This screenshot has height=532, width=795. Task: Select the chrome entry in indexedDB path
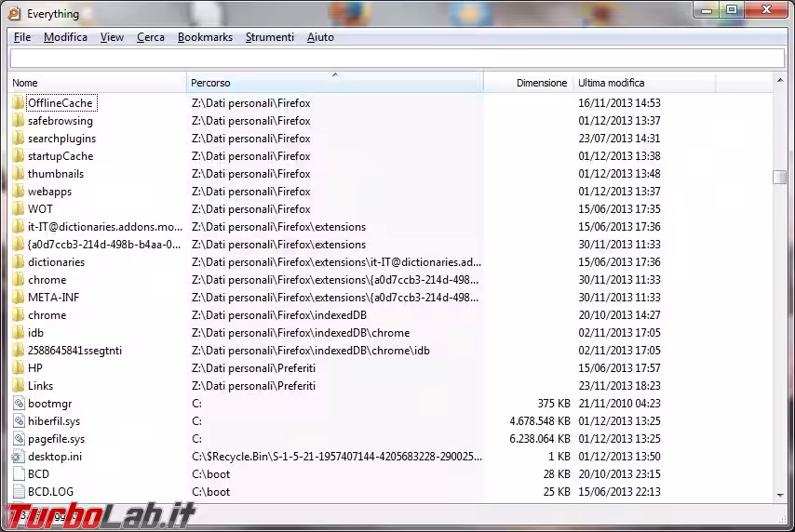pos(47,315)
